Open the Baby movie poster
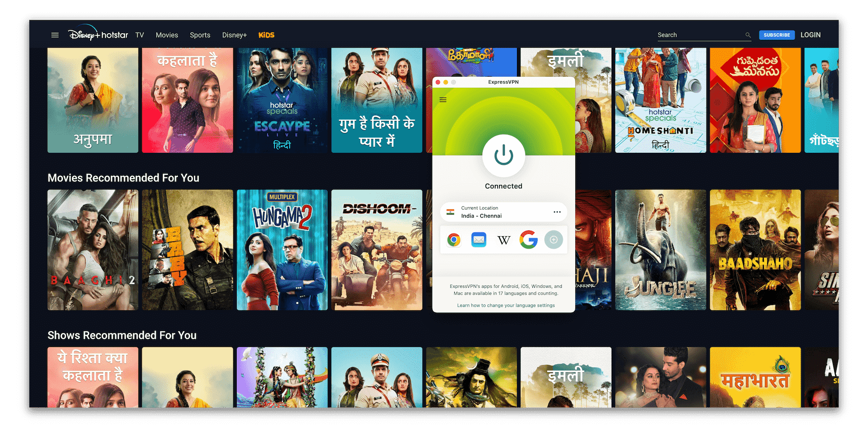The height and width of the screenshot is (427, 868). click(187, 250)
